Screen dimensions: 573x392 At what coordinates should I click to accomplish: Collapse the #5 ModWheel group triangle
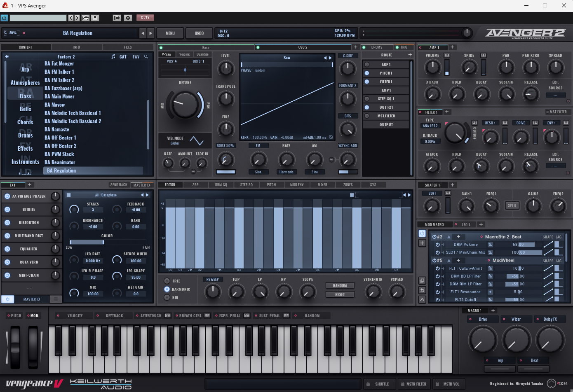(449, 260)
